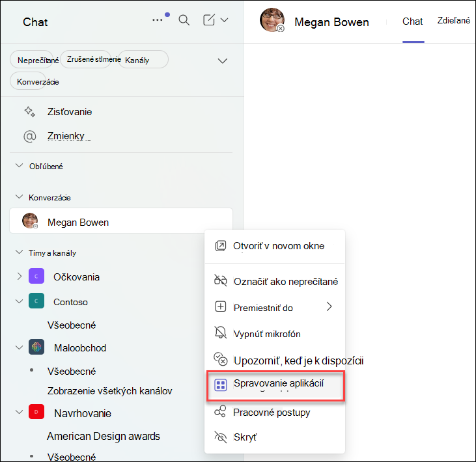Choose Vypnúť mikrofón menu item
Screen dimensions: 476x462
[275, 334]
